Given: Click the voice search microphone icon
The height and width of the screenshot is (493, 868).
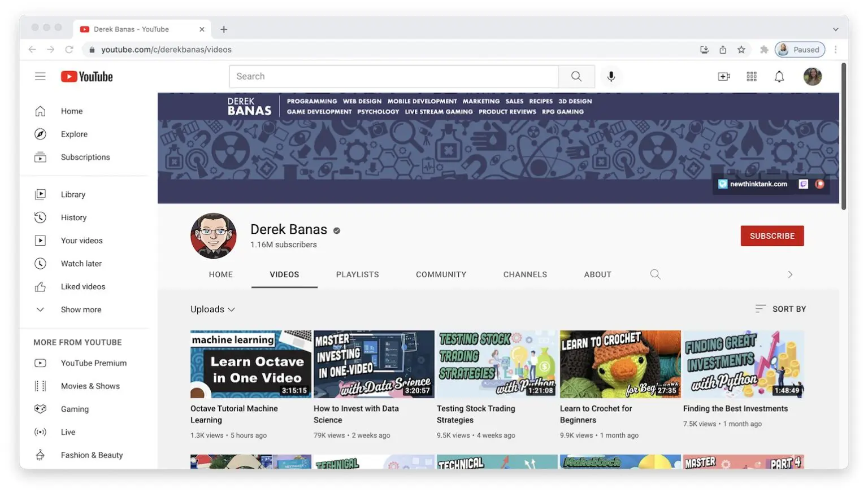Looking at the screenshot, I should click(611, 76).
